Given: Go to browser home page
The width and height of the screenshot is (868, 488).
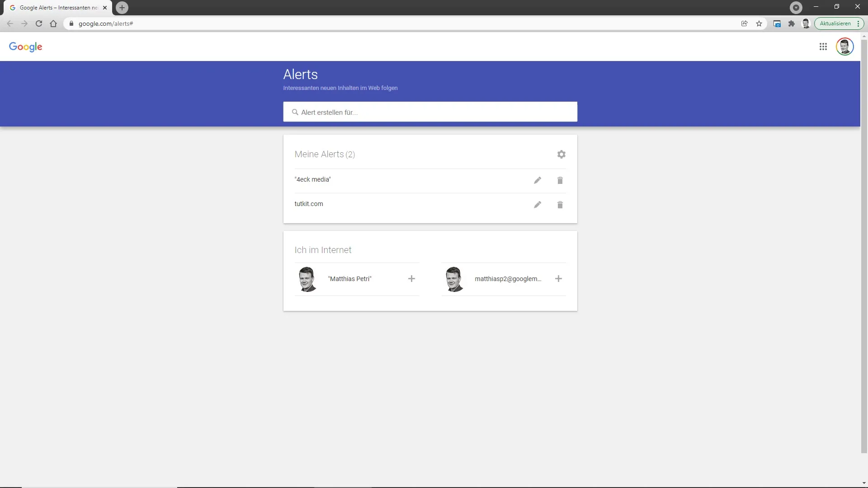Looking at the screenshot, I should tap(53, 23).
